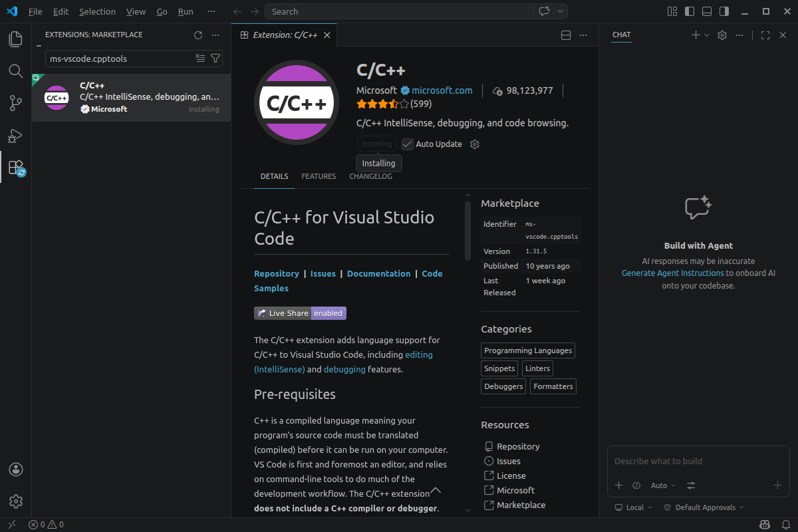The width and height of the screenshot is (798, 532).
Task: Open Auto model picker dropdown
Action: pyautogui.click(x=663, y=485)
